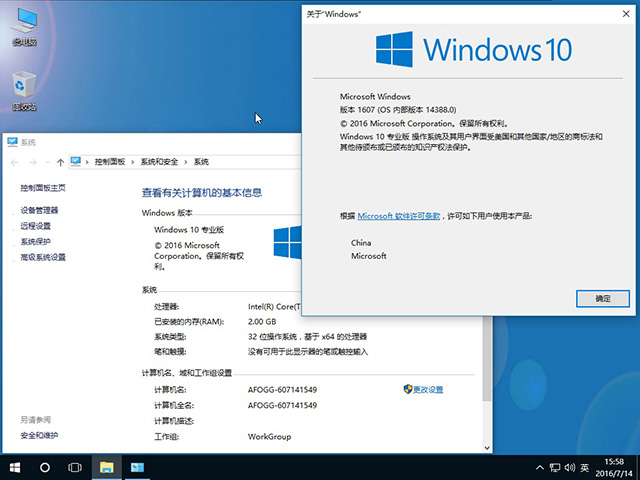This screenshot has width=640, height=480.
Task: Select the This PC desktop icon
Action: coord(24,27)
